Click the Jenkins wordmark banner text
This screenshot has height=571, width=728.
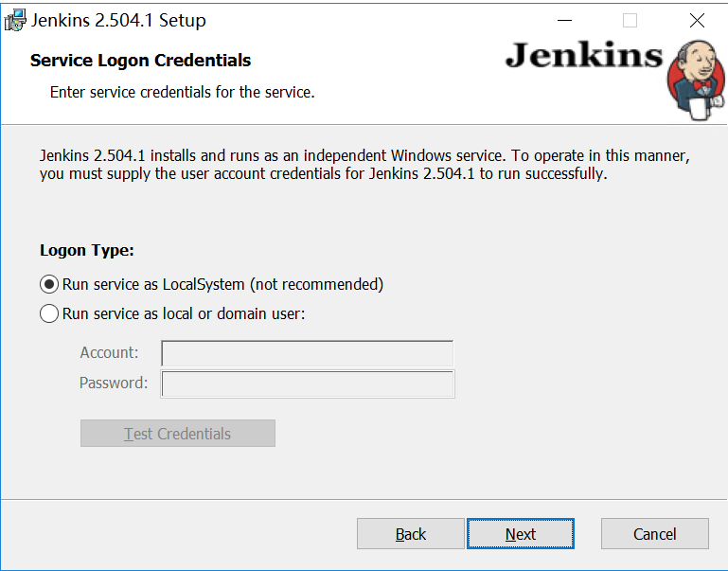[584, 55]
